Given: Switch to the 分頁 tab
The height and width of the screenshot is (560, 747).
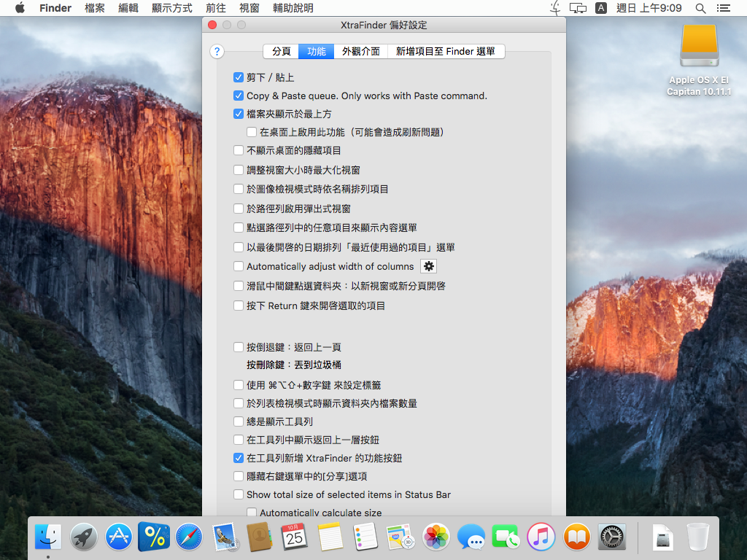Looking at the screenshot, I should tap(281, 52).
